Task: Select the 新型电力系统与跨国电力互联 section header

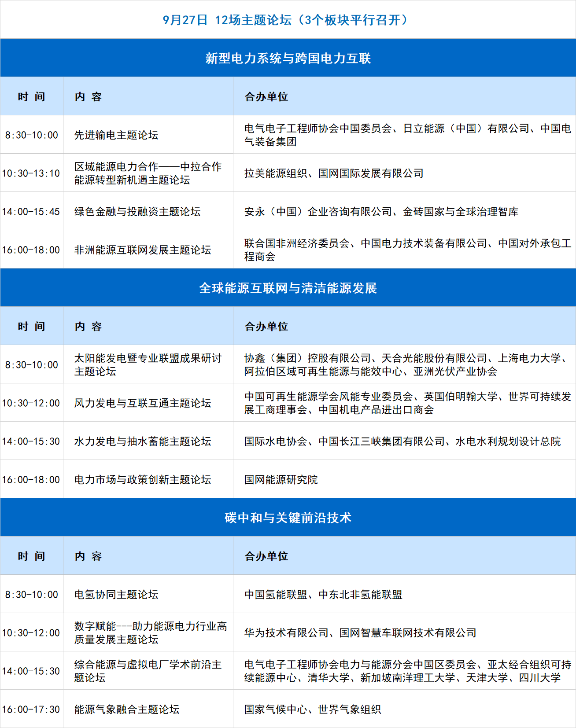Action: (288, 58)
